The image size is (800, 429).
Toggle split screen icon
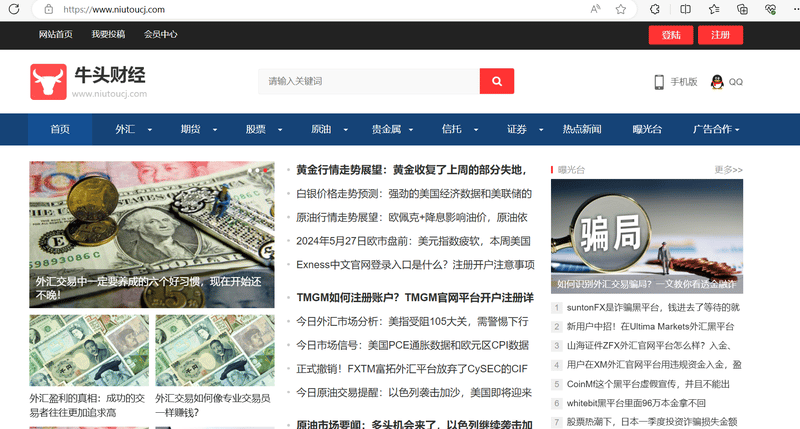[685, 9]
